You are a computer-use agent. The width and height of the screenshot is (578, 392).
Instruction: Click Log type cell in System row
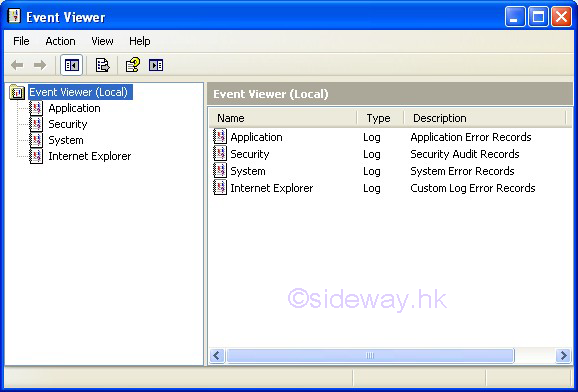tap(372, 171)
